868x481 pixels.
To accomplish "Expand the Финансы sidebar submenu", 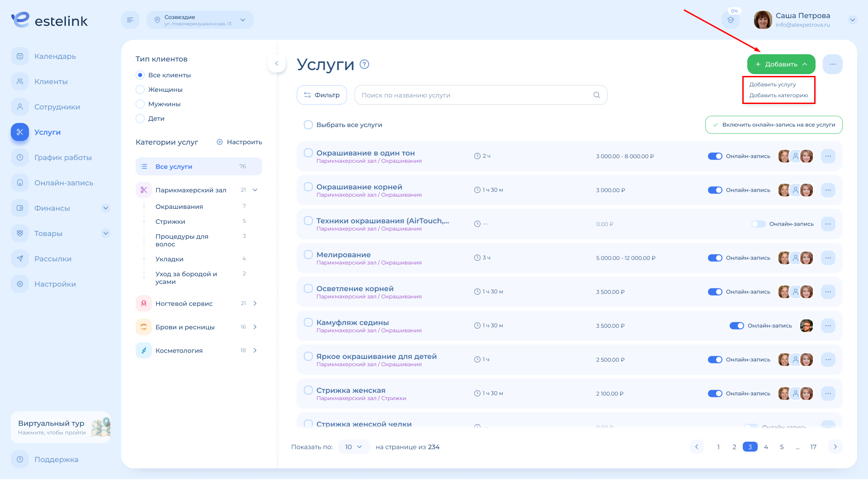I will [106, 208].
